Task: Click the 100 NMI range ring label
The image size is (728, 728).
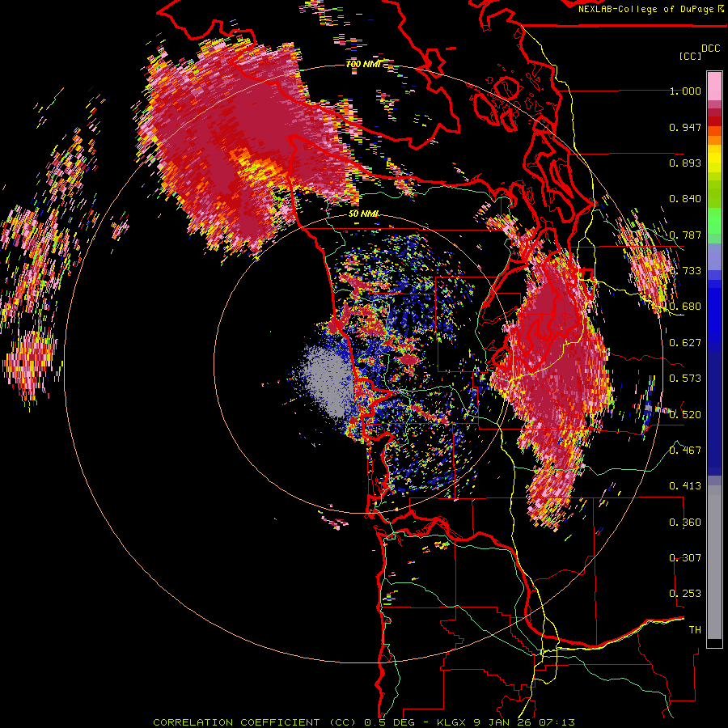Action: [363, 64]
